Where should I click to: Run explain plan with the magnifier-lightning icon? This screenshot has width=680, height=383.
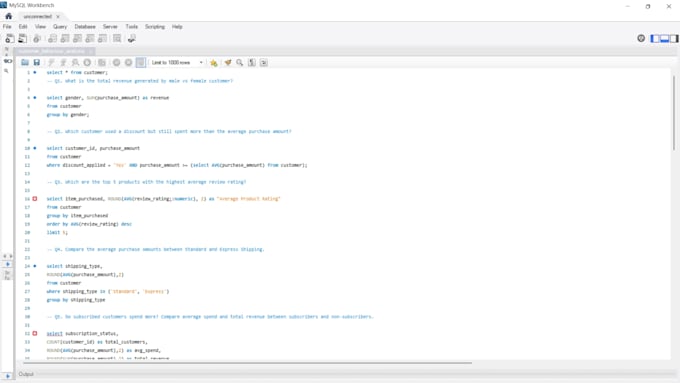point(75,62)
